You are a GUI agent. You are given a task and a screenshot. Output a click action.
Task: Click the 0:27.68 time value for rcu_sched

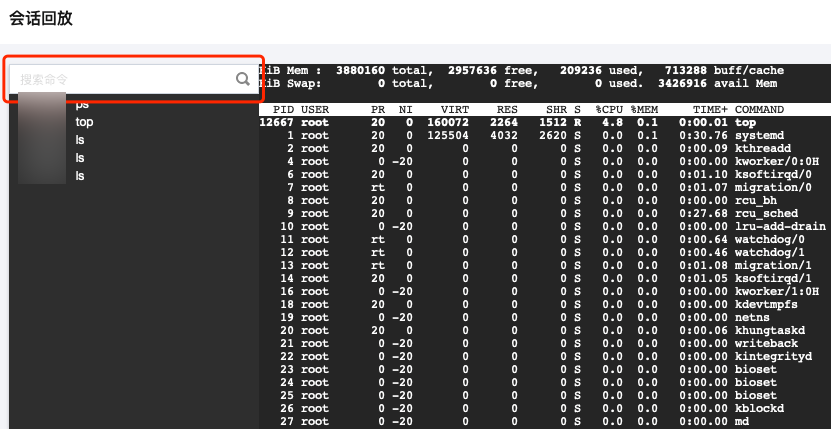703,214
